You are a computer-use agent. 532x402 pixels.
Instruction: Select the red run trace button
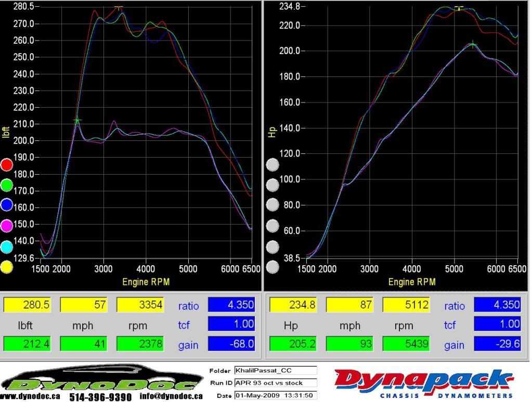(x=6, y=164)
